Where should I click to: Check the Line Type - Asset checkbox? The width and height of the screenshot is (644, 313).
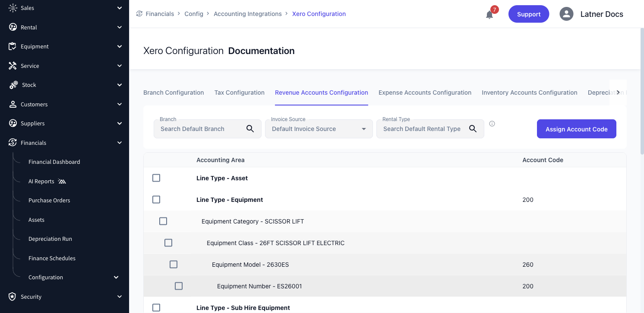click(x=156, y=178)
